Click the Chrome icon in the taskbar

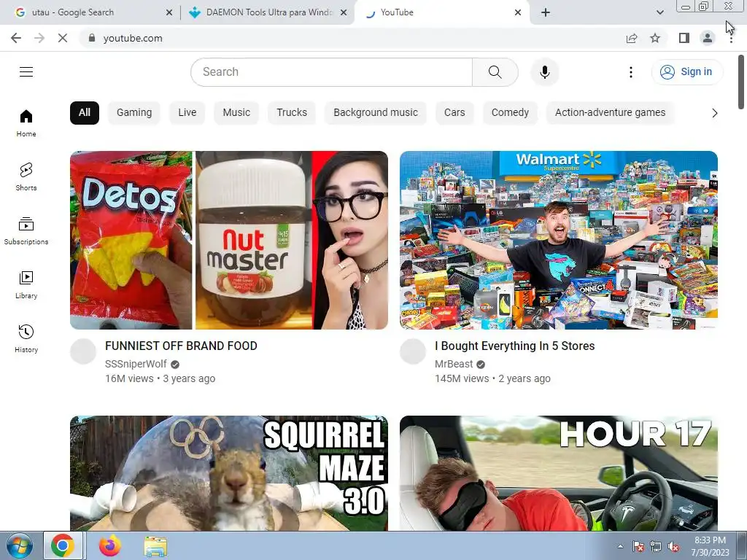click(63, 546)
